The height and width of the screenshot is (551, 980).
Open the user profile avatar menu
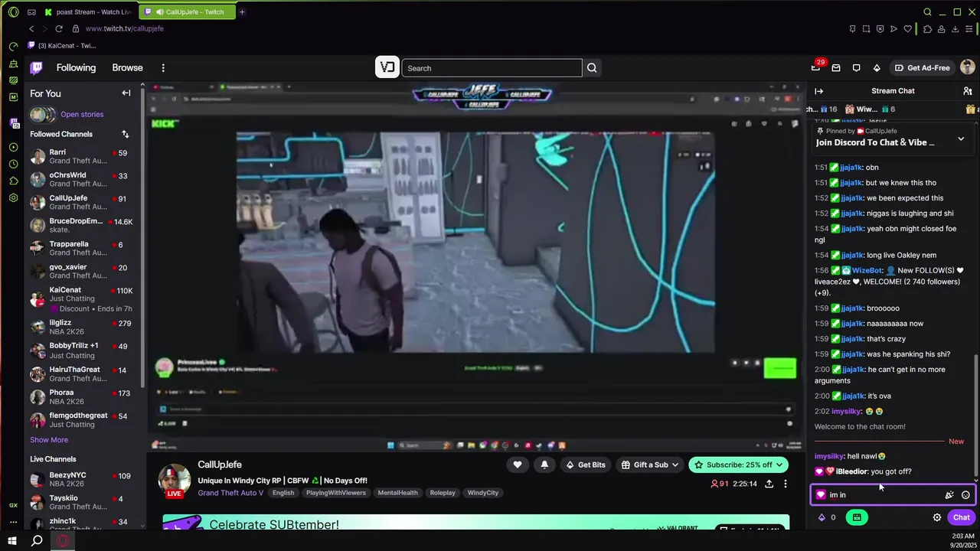(967, 67)
